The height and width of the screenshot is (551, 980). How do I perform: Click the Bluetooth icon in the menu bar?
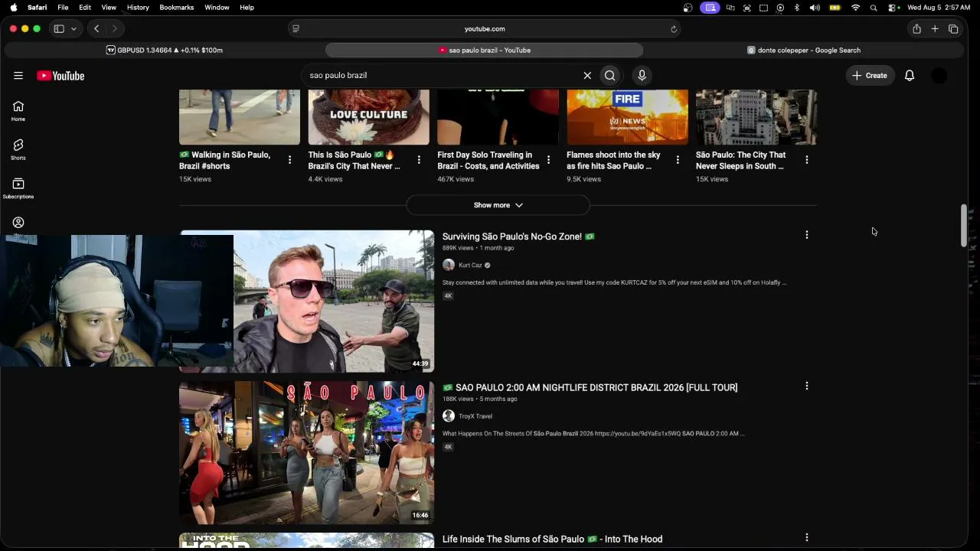pyautogui.click(x=796, y=8)
